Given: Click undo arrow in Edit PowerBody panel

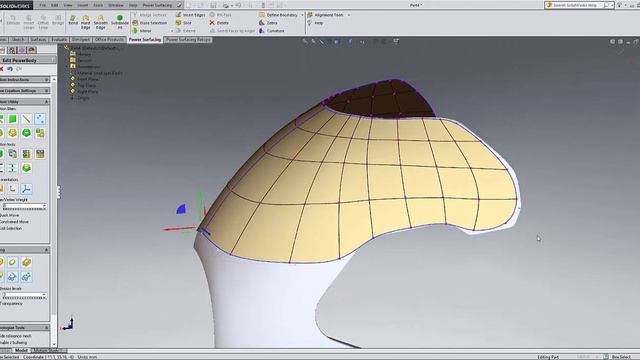Looking at the screenshot, I should point(10,69).
